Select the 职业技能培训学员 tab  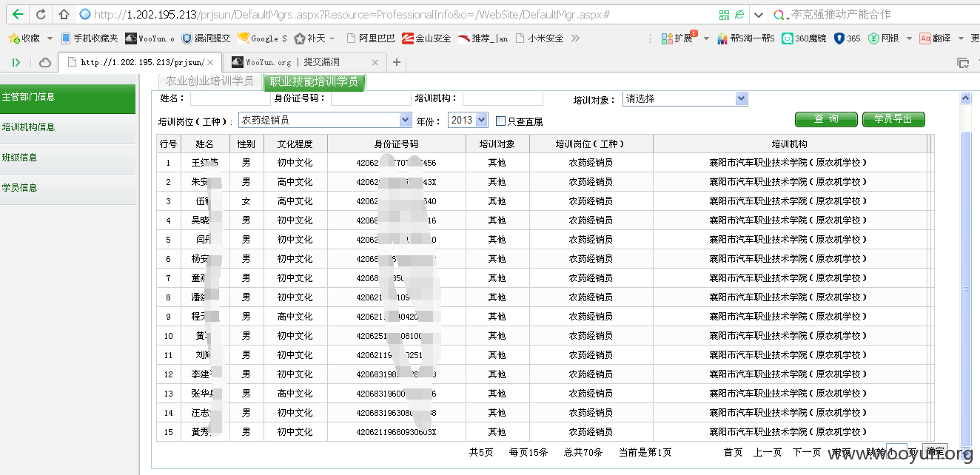coord(314,81)
